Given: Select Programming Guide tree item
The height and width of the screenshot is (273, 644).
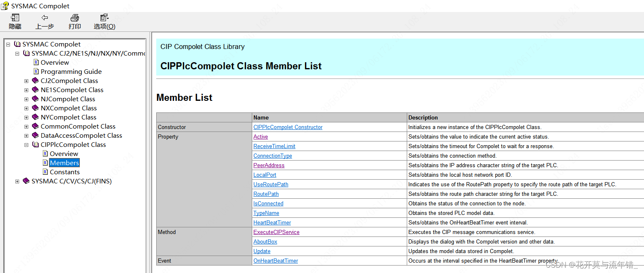Looking at the screenshot, I should click(71, 71).
